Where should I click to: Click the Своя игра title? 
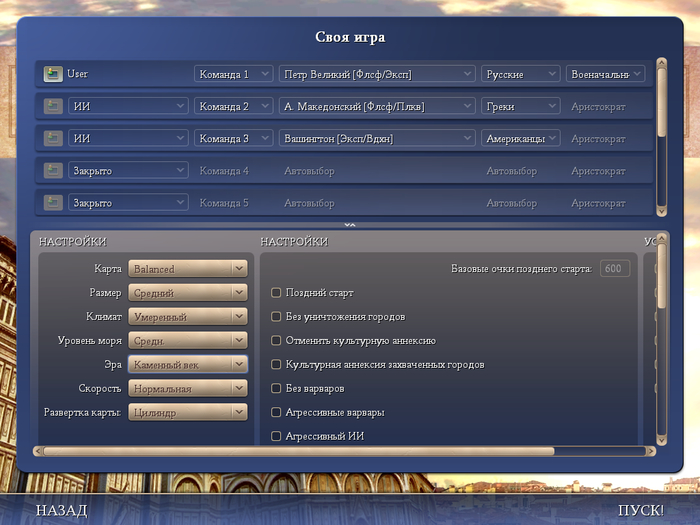(x=350, y=37)
